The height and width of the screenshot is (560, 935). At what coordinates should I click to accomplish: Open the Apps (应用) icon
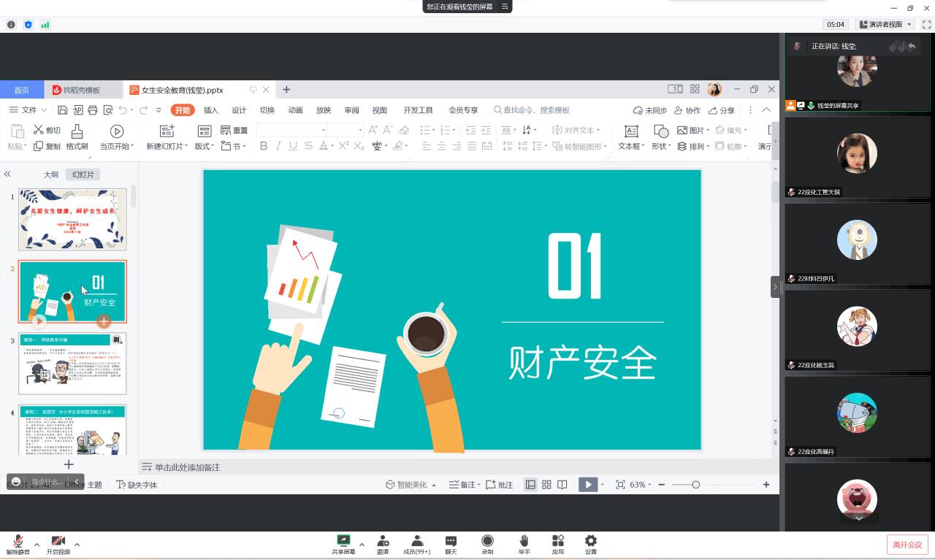(x=557, y=542)
